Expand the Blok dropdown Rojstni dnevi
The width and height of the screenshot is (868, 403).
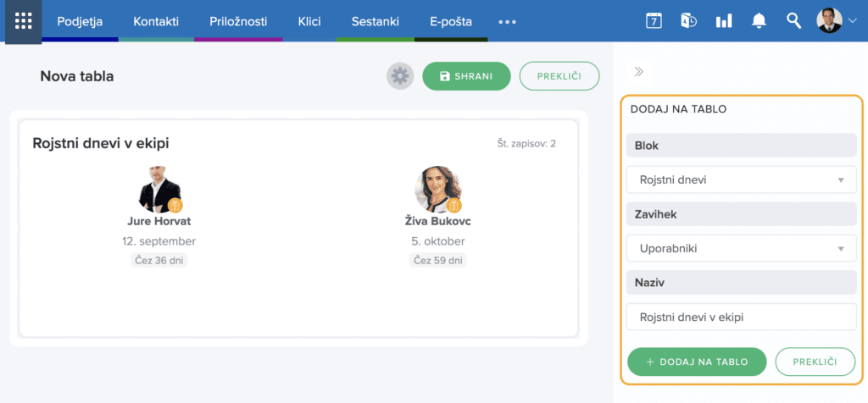(x=742, y=179)
